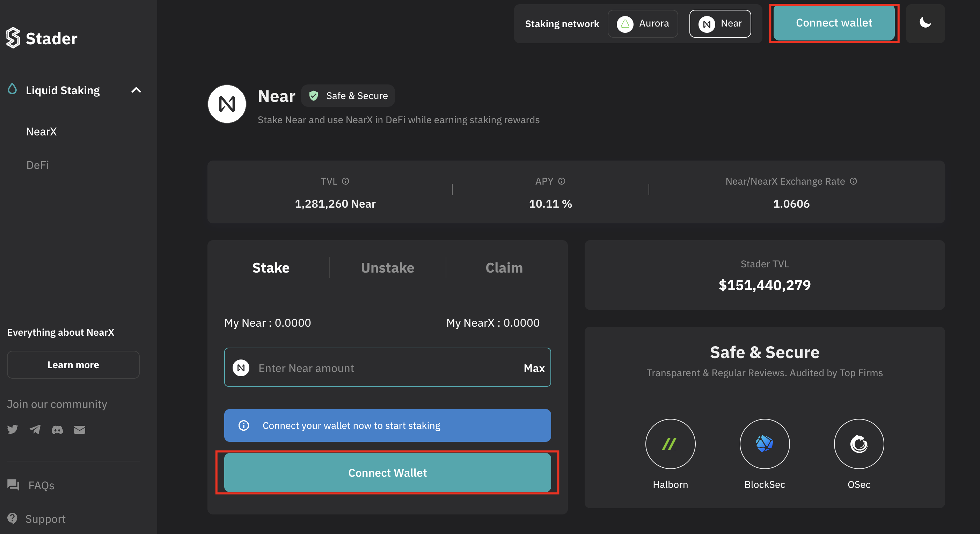Click the Liquid Staking label
This screenshot has height=534, width=980.
[63, 90]
